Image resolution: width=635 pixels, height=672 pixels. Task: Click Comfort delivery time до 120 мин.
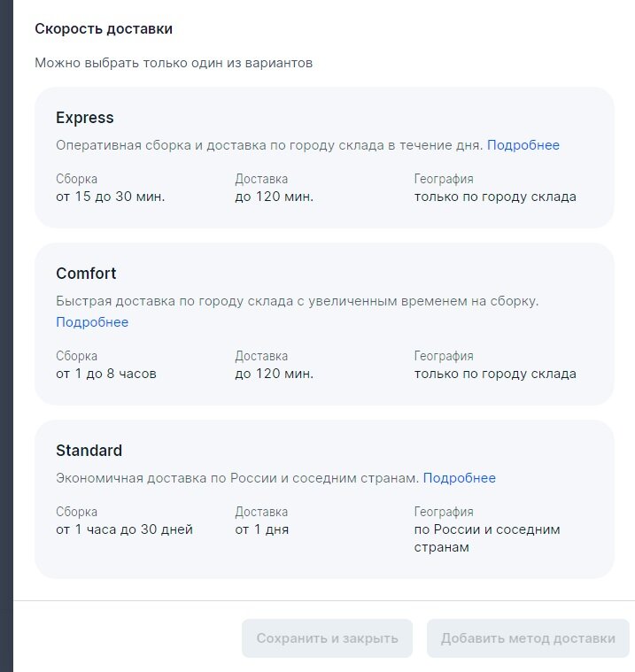pyautogui.click(x=275, y=374)
